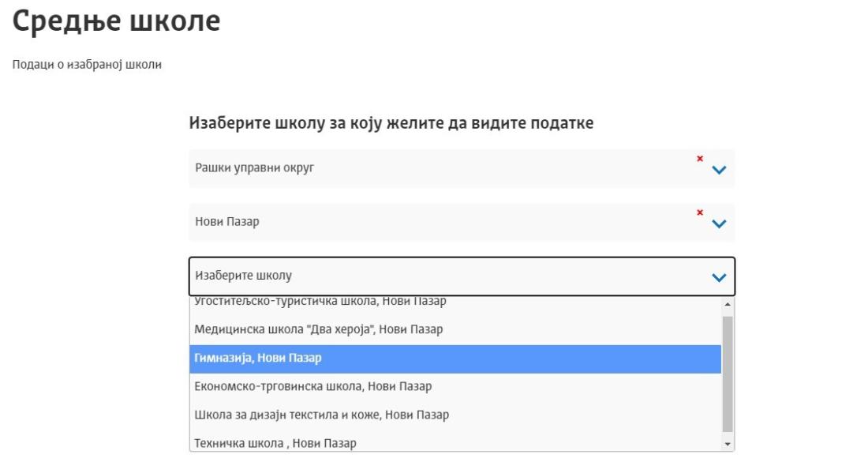Open the Рашки управни округ district field
The width and height of the screenshot is (868, 462).
(x=462, y=168)
